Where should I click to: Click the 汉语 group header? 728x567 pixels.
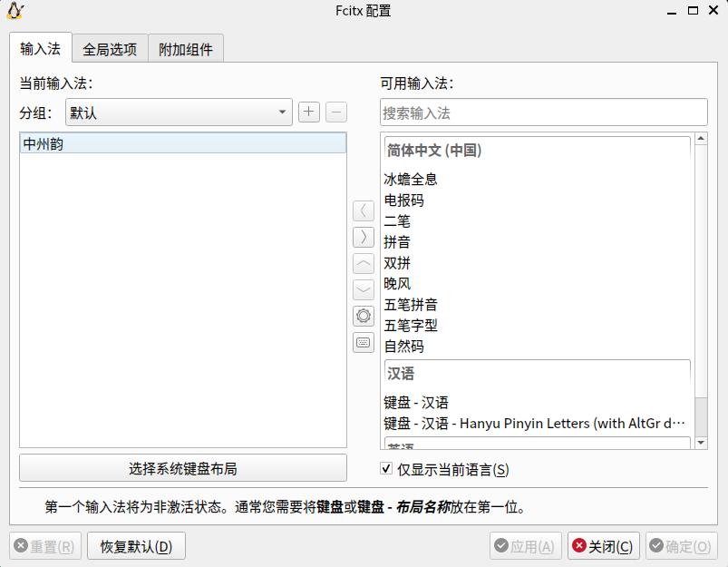(x=538, y=373)
